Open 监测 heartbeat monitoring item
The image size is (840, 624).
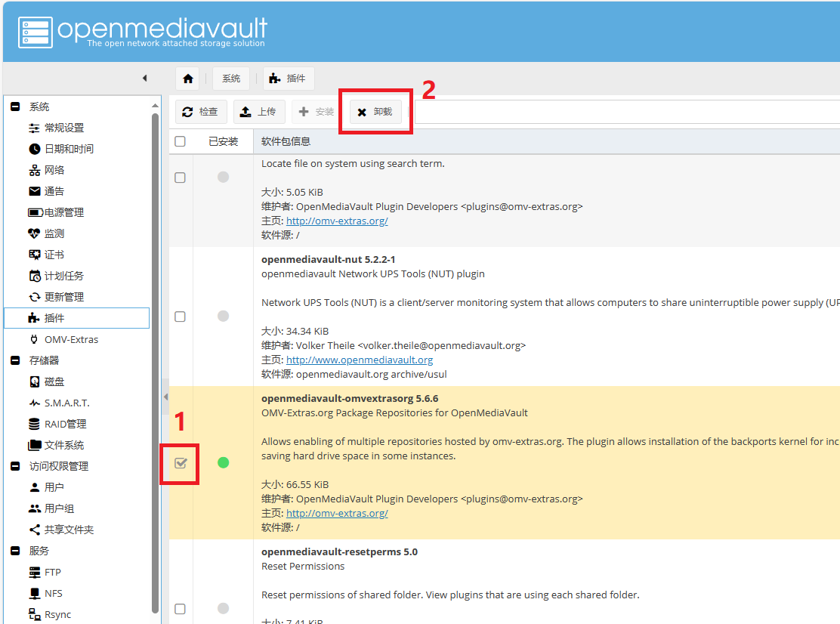54,233
